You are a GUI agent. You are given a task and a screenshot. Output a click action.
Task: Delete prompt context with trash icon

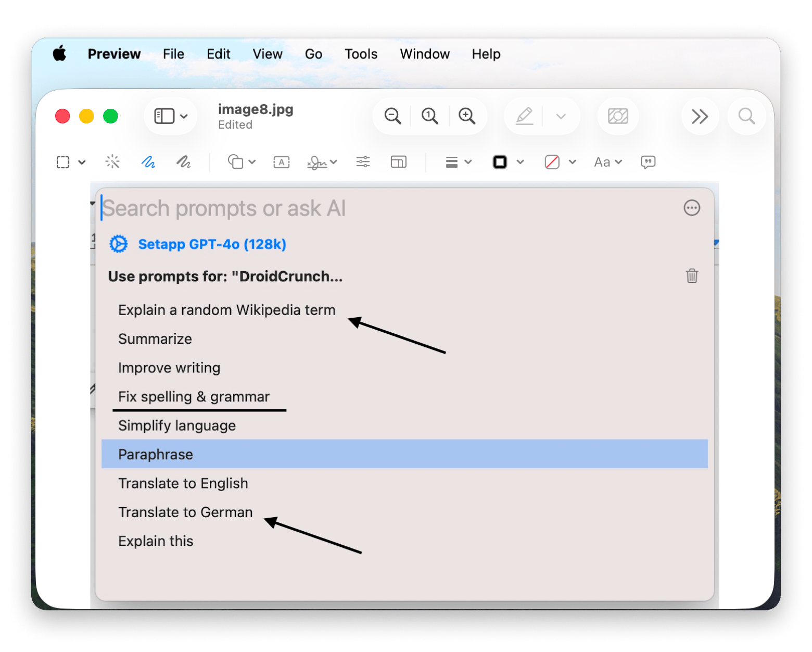pyautogui.click(x=692, y=275)
